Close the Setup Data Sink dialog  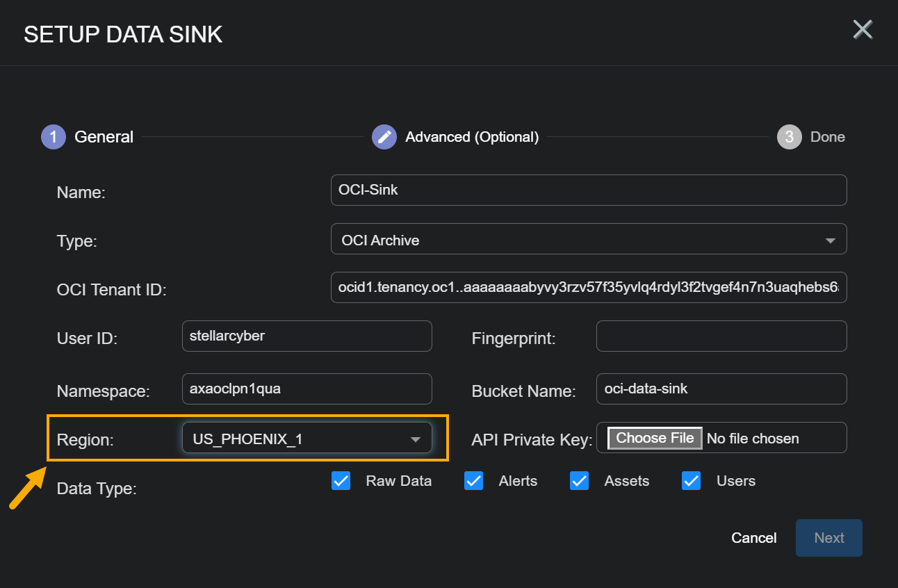(x=863, y=30)
